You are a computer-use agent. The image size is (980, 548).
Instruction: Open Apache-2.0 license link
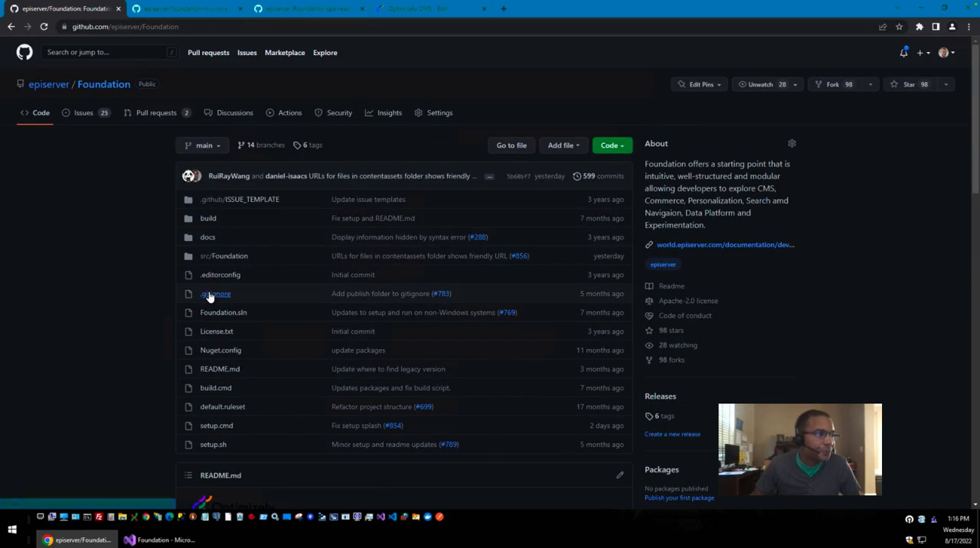[688, 301]
